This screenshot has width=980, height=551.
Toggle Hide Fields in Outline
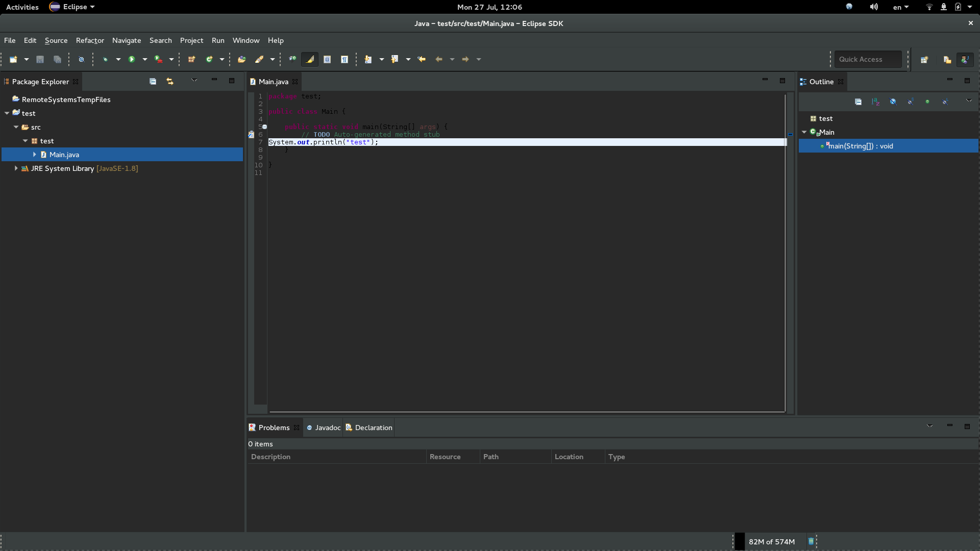(x=893, y=102)
